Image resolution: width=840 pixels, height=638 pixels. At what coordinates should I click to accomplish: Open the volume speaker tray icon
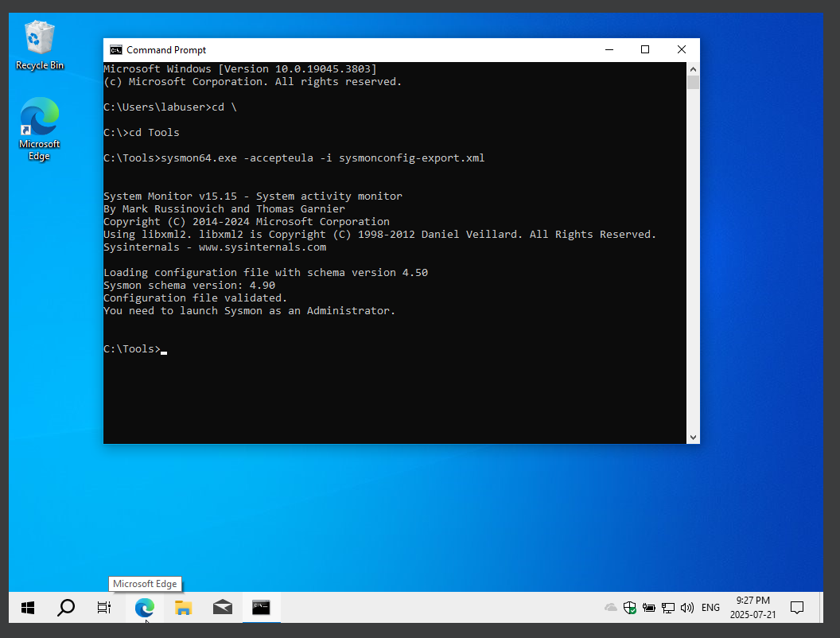tap(686, 608)
